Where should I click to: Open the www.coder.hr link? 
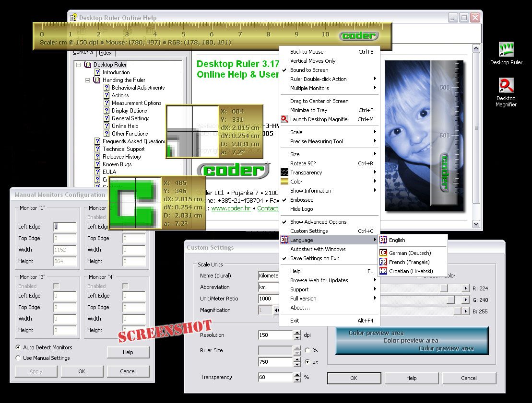point(231,208)
